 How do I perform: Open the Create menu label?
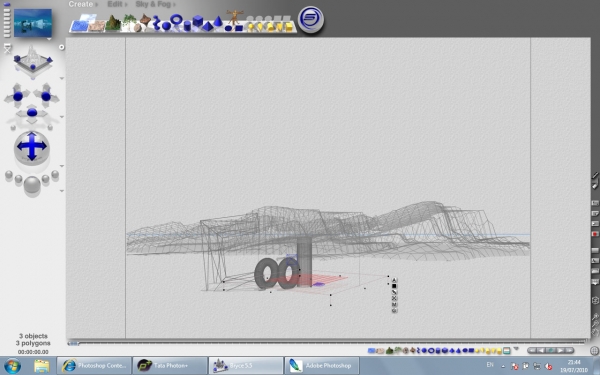(81, 4)
